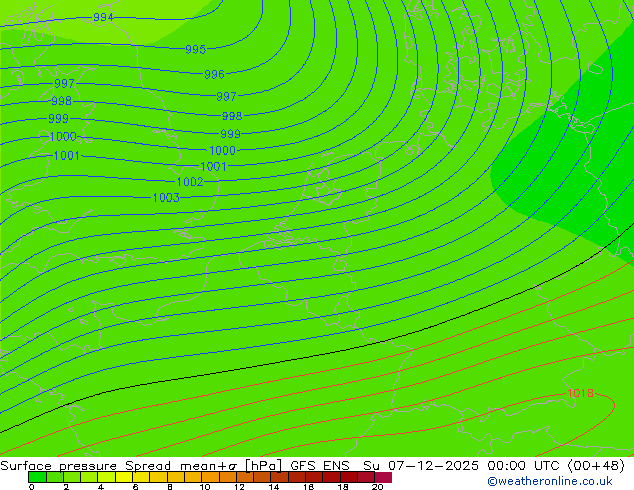Screen dimensions: 634x490
Task: Click the 999 label near Ireland
Action: (x=59, y=118)
